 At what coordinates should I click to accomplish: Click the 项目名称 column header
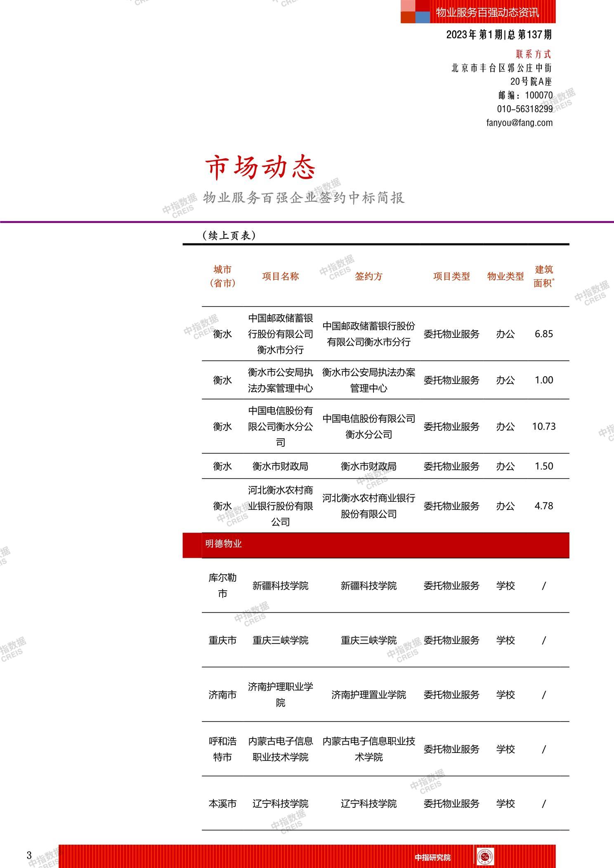point(281,276)
